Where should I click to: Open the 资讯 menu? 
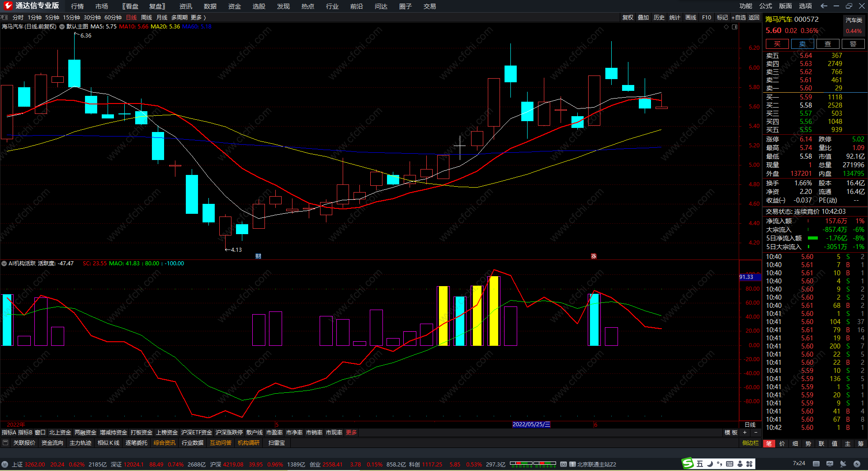[x=186, y=6]
